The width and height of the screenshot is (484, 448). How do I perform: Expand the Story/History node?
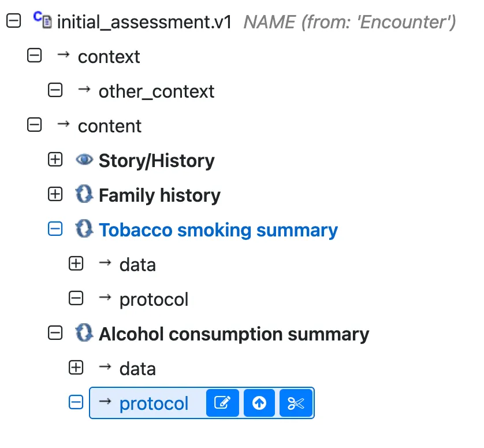[55, 160]
